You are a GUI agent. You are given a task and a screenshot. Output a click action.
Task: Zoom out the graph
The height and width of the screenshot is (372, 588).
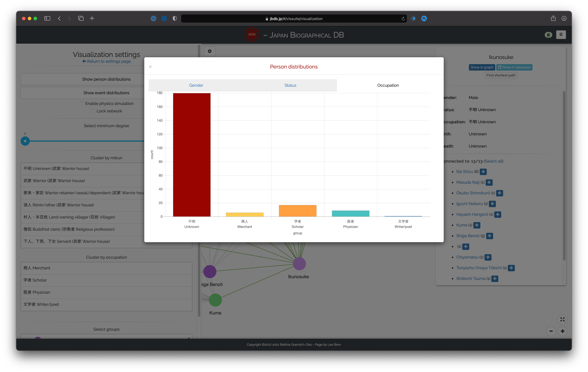point(551,331)
